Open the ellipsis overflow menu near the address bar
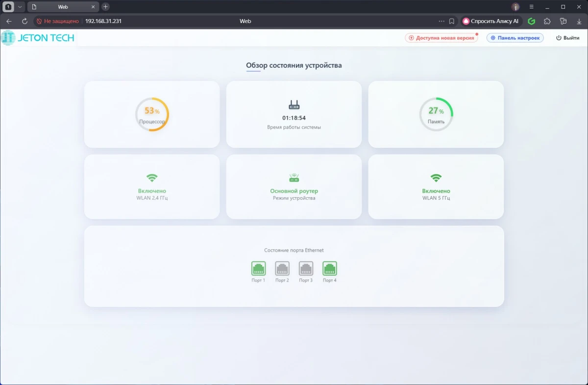 click(x=441, y=21)
